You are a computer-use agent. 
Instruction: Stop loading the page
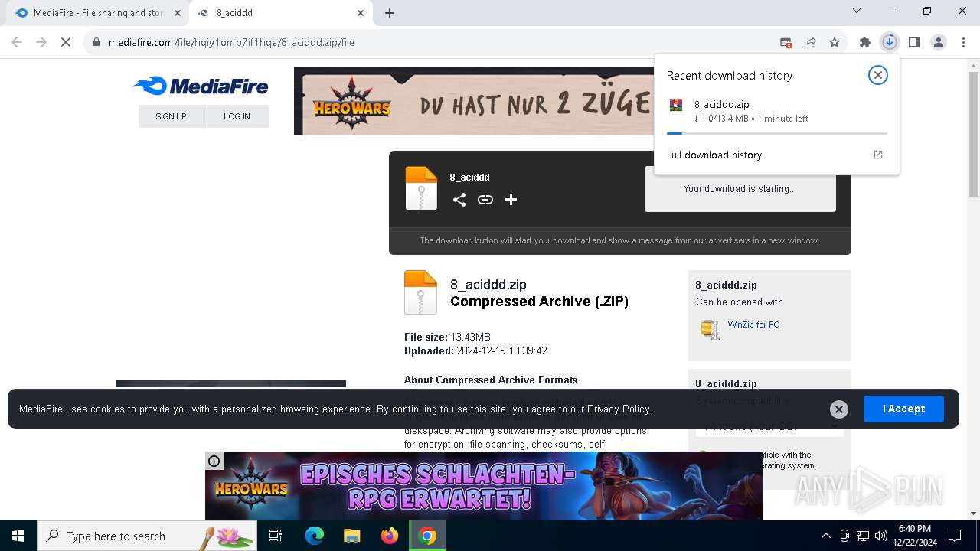[66, 42]
